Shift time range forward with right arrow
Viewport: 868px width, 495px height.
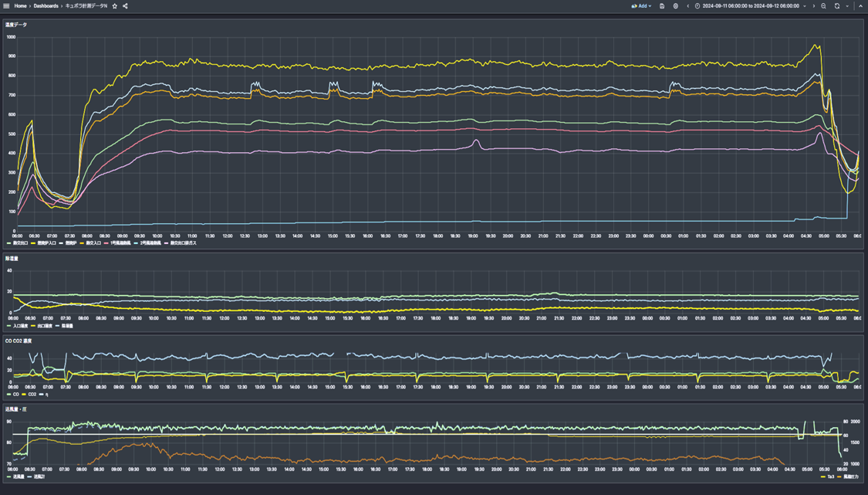pos(813,6)
